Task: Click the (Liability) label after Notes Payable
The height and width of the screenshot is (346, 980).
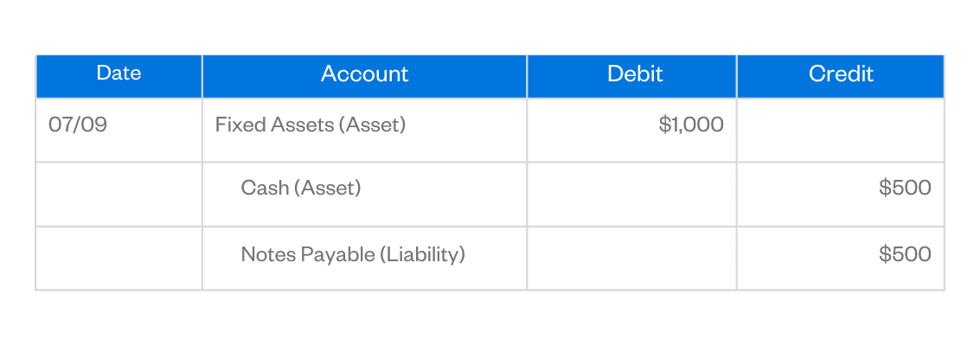Action: coord(425,254)
